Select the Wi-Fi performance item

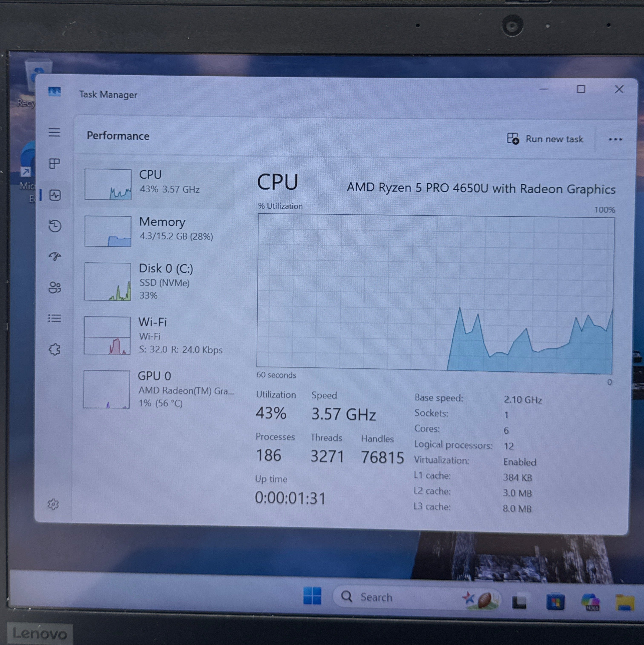coord(156,336)
